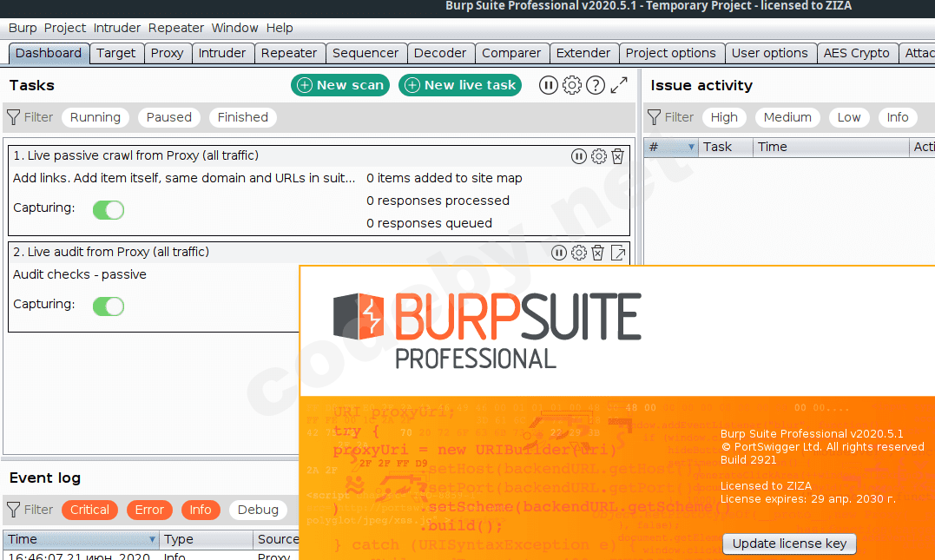Image resolution: width=935 pixels, height=560 pixels.
Task: Sort event log by Time column arrow
Action: point(152,540)
